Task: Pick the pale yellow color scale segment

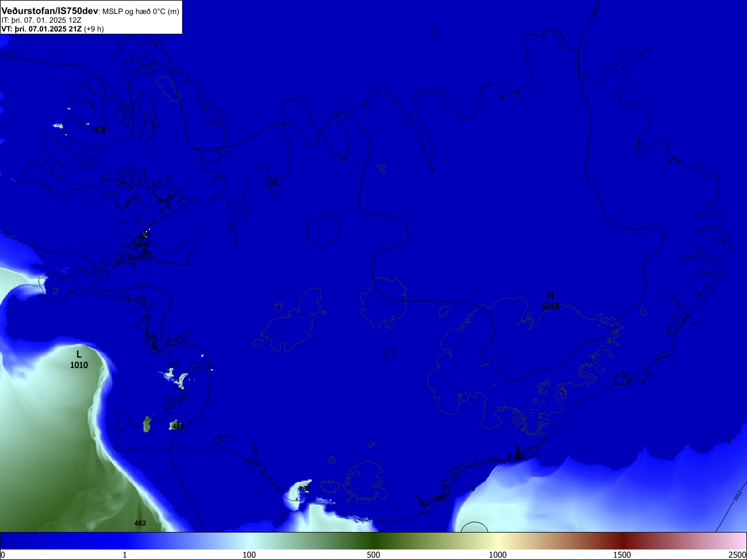Action: (x=498, y=541)
